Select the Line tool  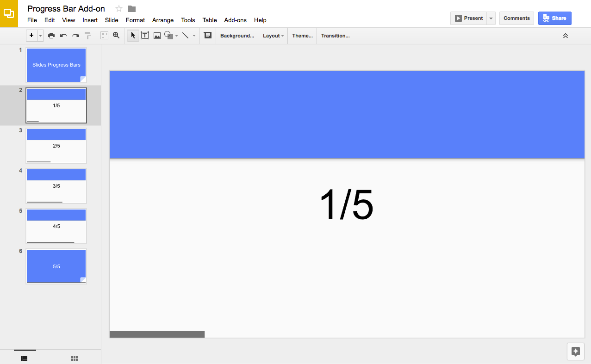point(185,35)
